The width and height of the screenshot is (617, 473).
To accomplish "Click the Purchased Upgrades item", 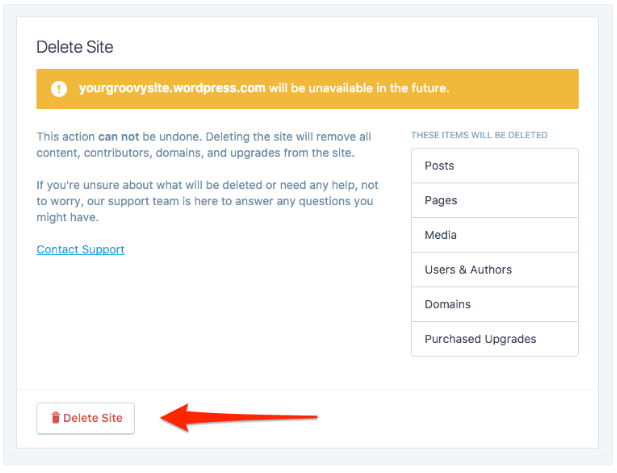I will (x=494, y=339).
